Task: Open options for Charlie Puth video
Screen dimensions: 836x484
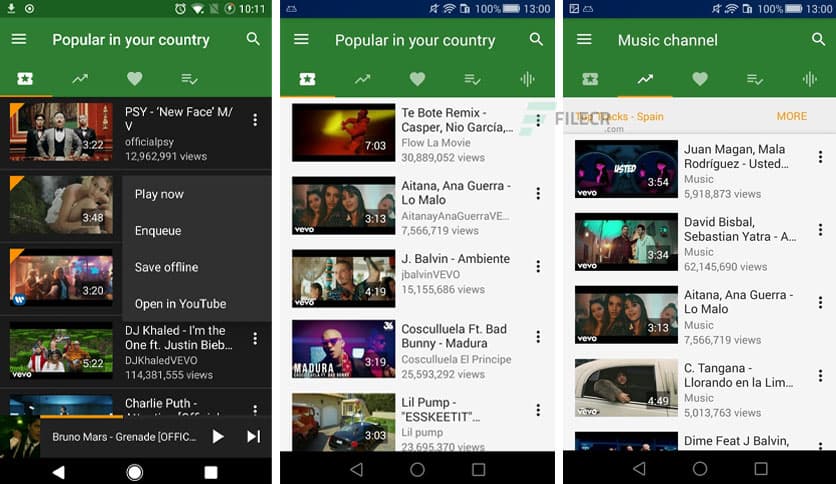Action: click(x=255, y=409)
